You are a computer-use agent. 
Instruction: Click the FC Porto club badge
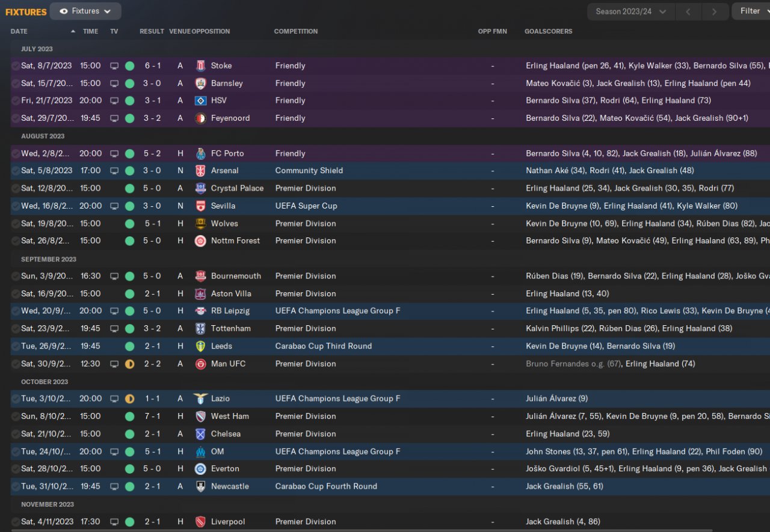(201, 154)
